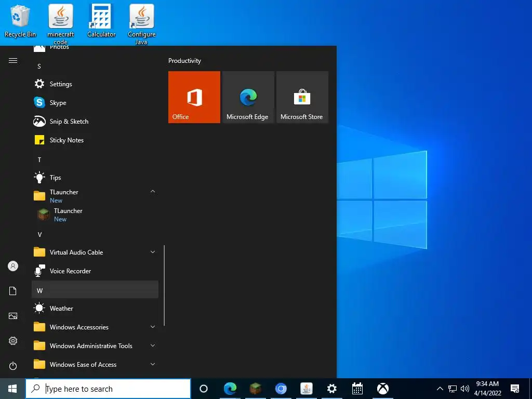Launch TLauncher app inside the TLauncher folder
This screenshot has height=399, width=532.
click(x=95, y=215)
